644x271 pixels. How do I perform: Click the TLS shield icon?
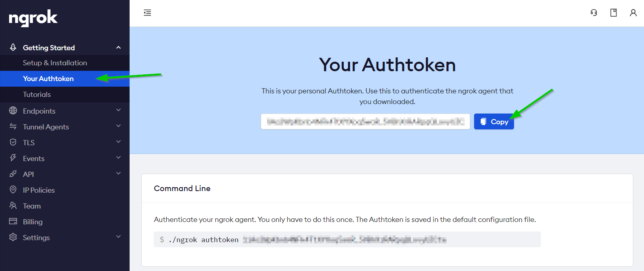click(x=13, y=142)
